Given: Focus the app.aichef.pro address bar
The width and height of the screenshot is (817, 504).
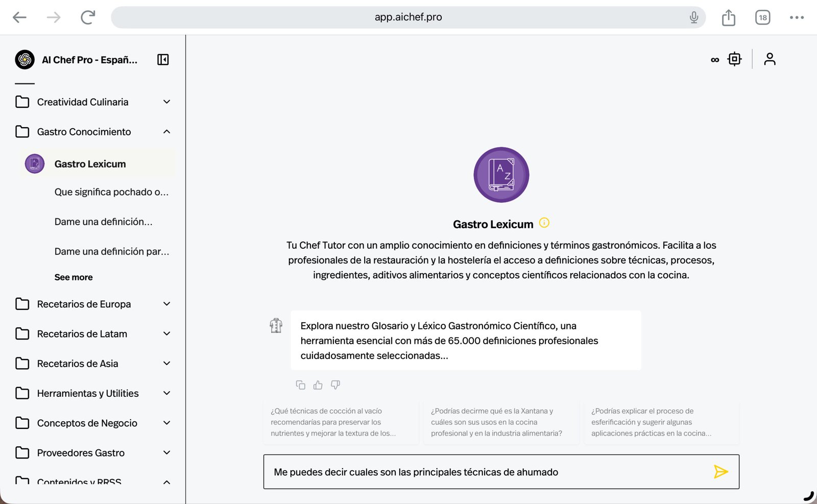Looking at the screenshot, I should 408,17.
